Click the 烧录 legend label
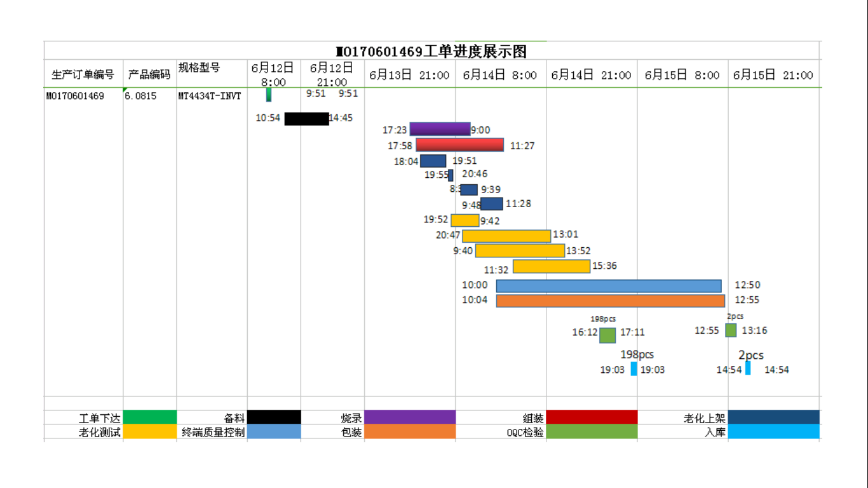Screen dimensions: 868x488 point(351,418)
